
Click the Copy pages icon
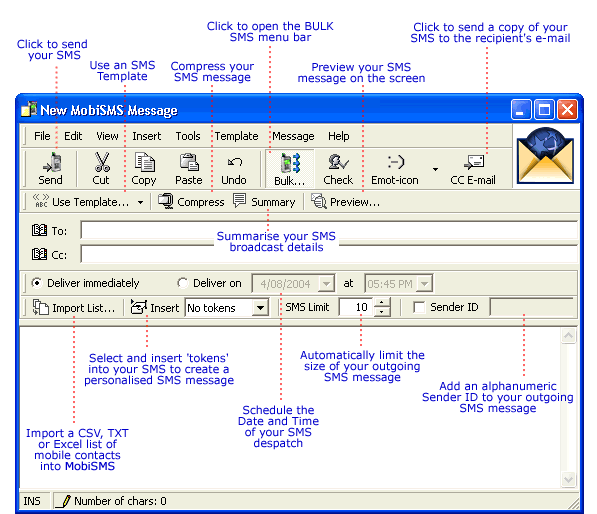144,162
